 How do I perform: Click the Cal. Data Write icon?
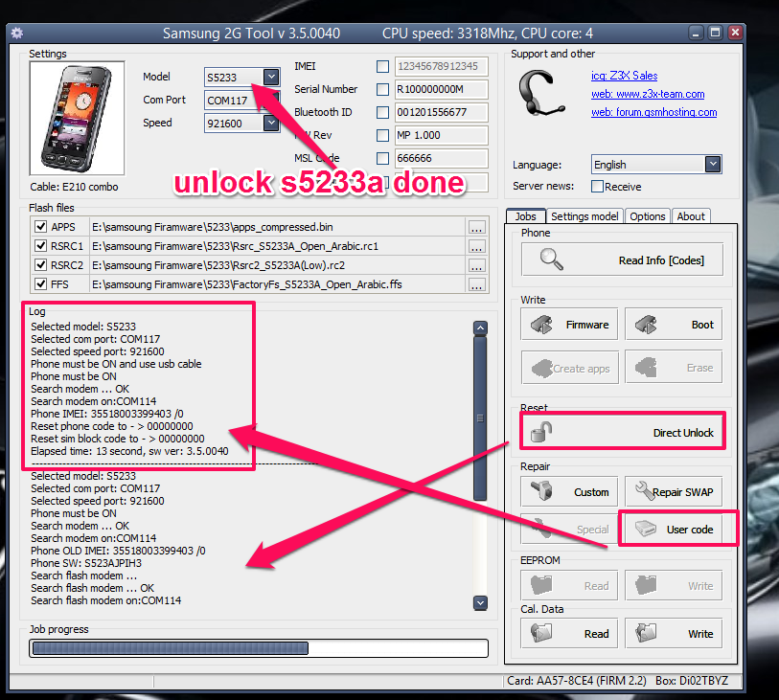pos(646,633)
